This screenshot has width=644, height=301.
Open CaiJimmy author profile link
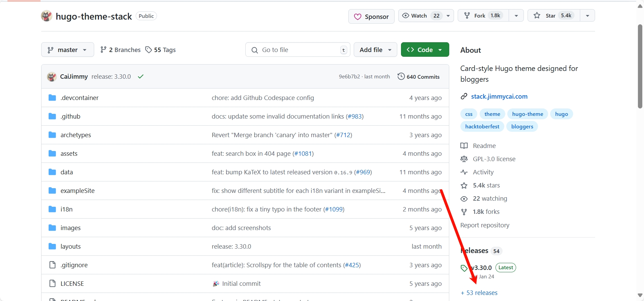[x=74, y=77]
